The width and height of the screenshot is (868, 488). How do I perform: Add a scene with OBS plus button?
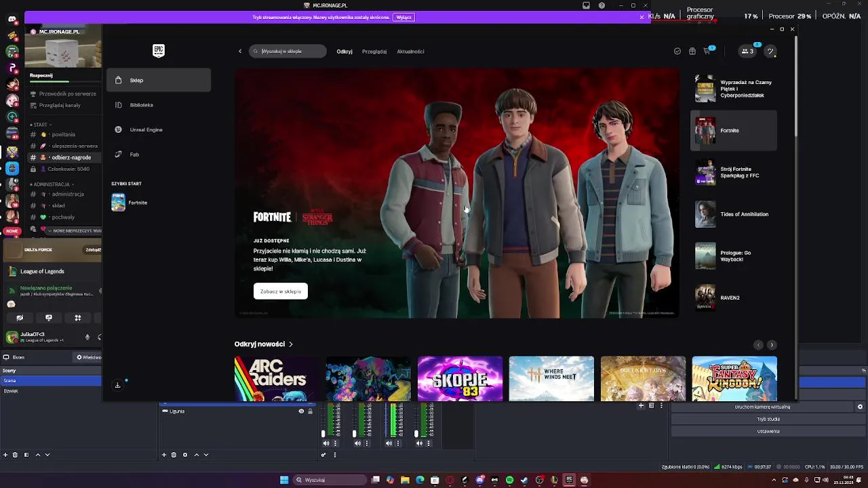point(5,455)
